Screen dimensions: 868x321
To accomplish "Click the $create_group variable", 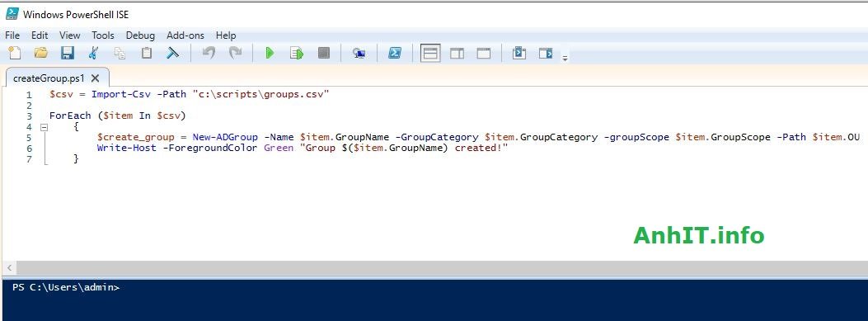I will [136, 138].
